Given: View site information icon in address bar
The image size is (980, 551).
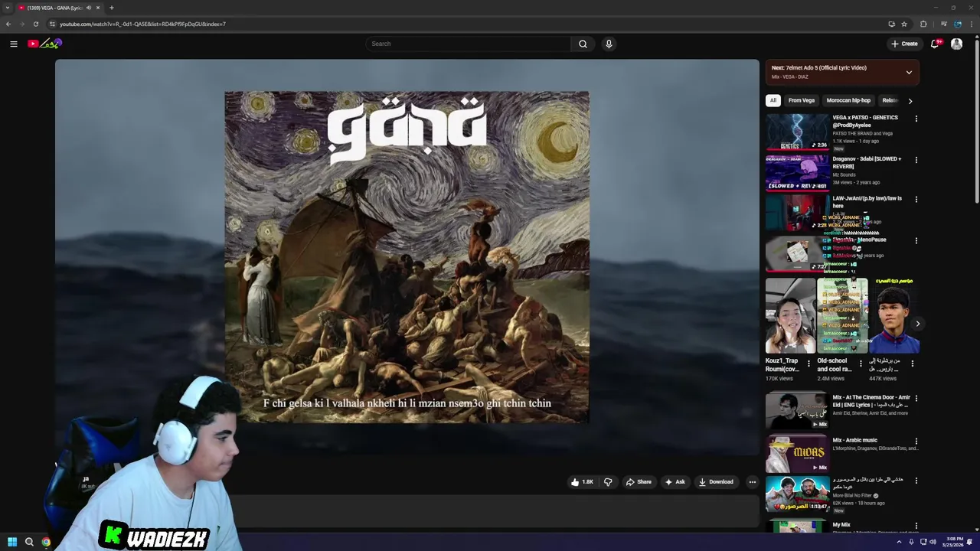Looking at the screenshot, I should click(x=52, y=24).
